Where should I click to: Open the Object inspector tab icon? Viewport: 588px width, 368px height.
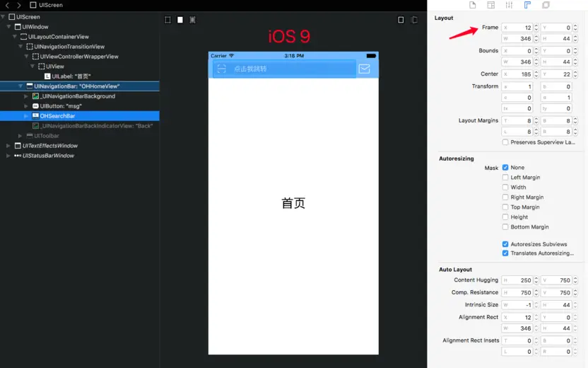tap(491, 5)
